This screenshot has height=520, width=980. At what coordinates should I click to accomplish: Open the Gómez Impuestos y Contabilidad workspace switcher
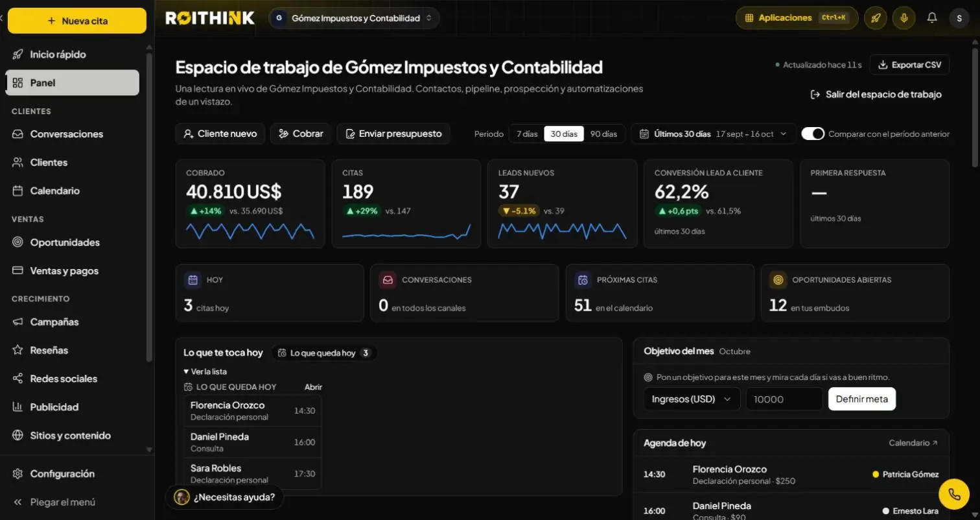point(354,18)
